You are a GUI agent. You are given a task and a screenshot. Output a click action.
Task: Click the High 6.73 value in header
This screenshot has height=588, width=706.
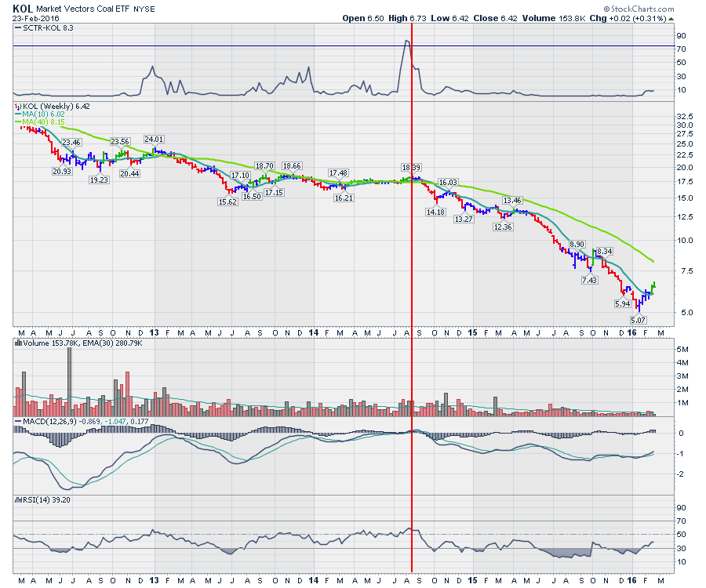click(407, 19)
